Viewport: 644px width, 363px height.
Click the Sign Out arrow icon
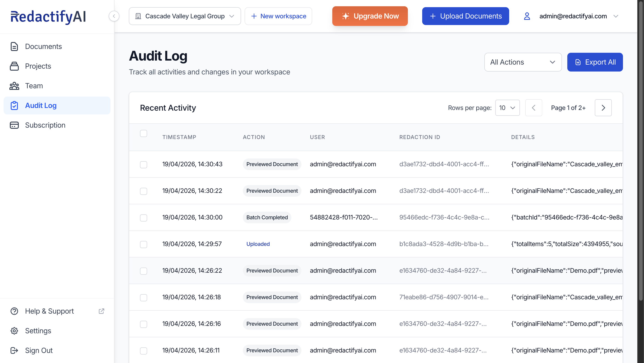coord(14,350)
